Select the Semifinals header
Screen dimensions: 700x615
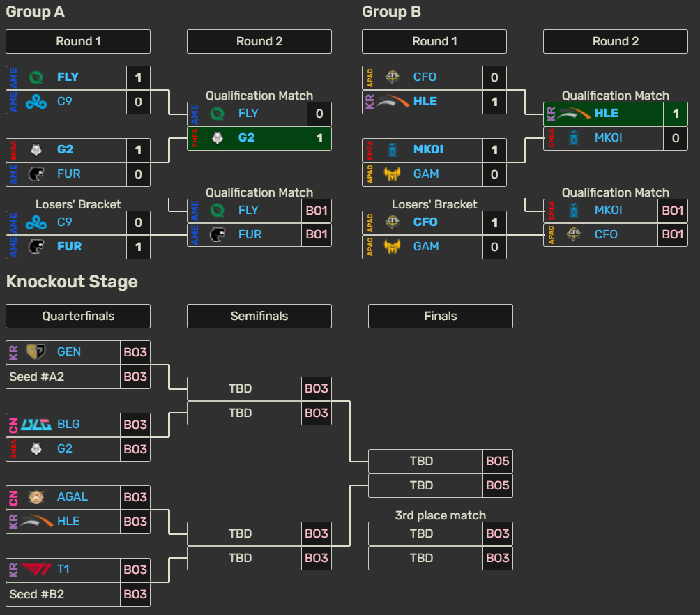[x=259, y=316]
